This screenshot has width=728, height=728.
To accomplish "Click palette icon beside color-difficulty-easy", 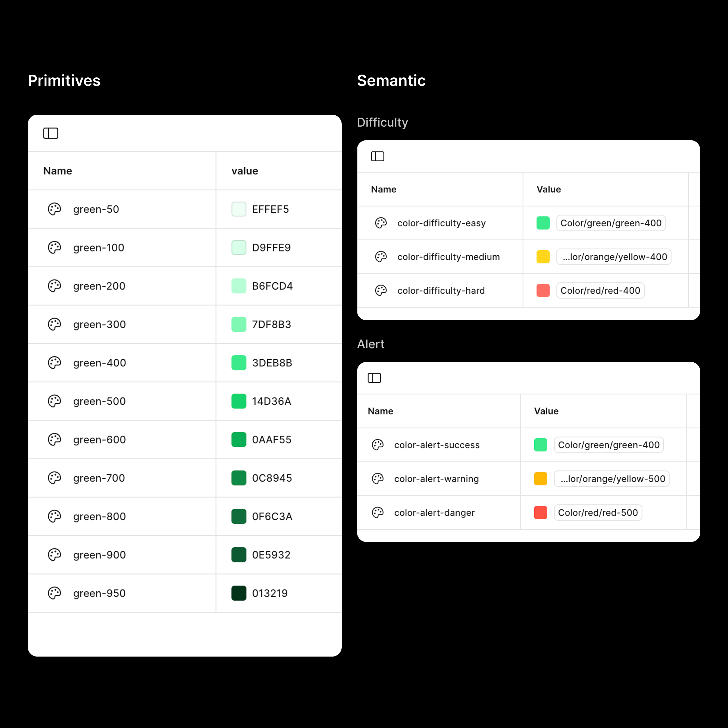I will [x=381, y=223].
